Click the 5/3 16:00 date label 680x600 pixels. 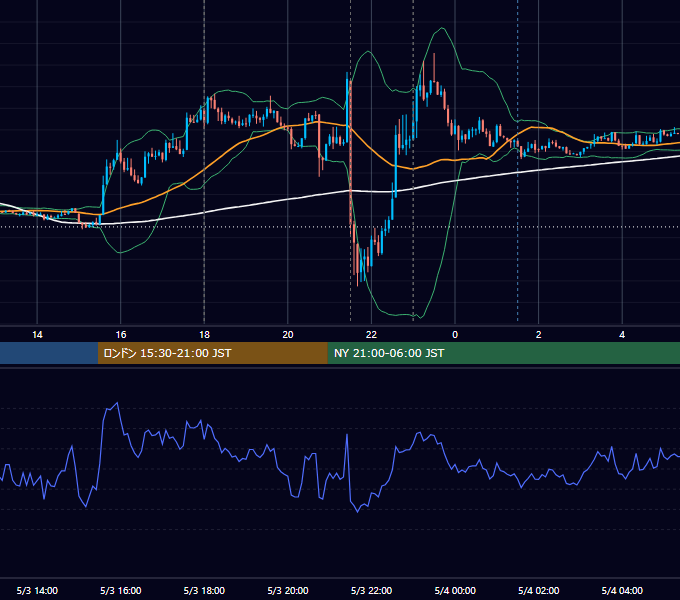point(121,590)
